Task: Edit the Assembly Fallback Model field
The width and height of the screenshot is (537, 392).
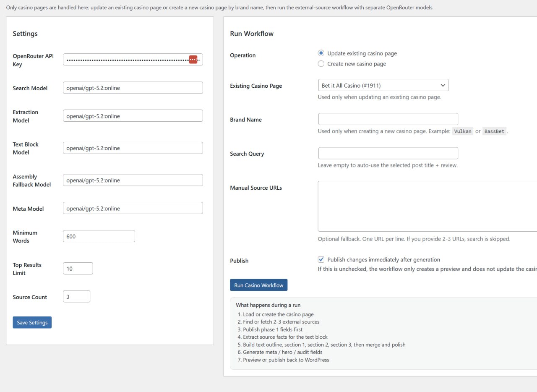Action: coord(133,180)
